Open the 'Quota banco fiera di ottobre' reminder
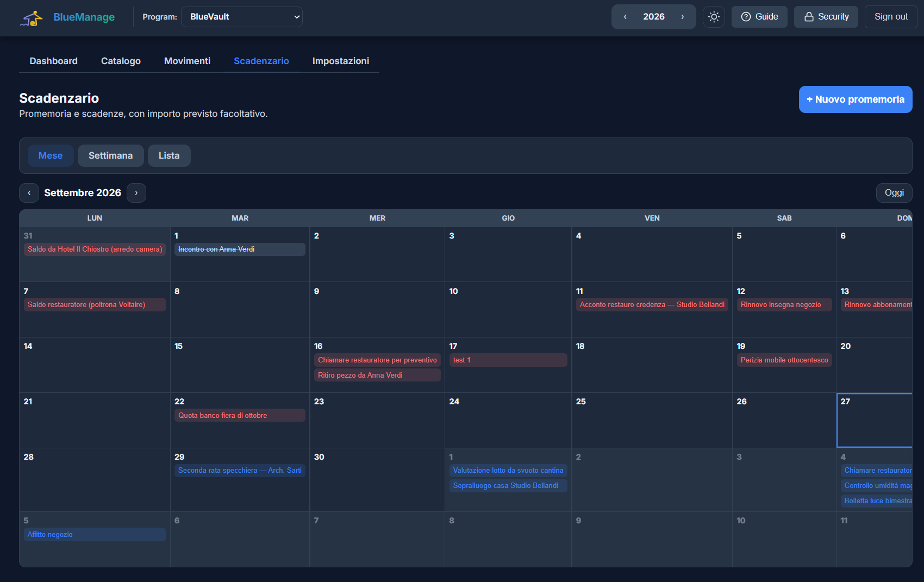The height and width of the screenshot is (582, 924). 240,415
